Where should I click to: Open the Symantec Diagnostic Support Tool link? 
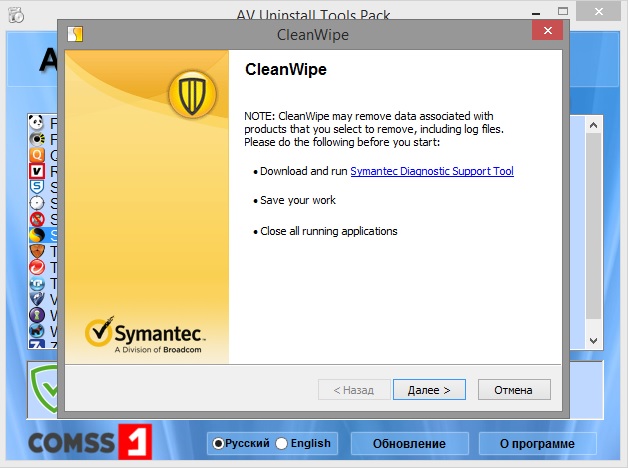431,172
